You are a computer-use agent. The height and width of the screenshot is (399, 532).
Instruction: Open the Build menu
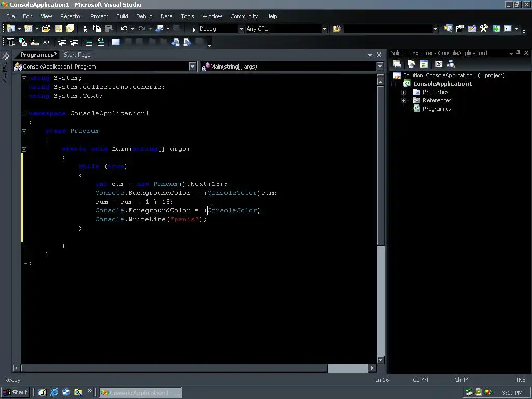coord(122,16)
